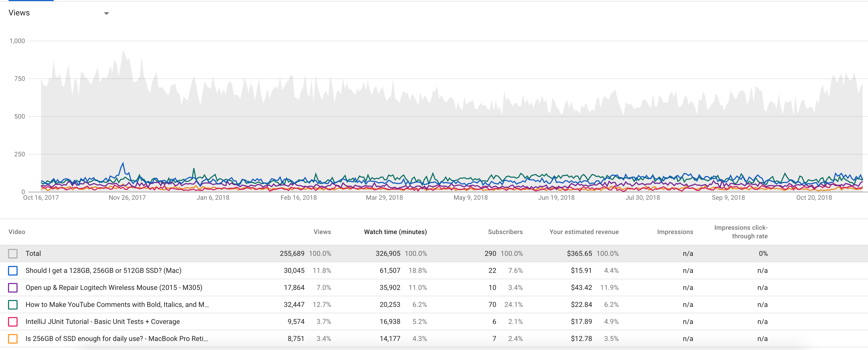Click the blue peak near Nov 26, 2017

point(123,164)
